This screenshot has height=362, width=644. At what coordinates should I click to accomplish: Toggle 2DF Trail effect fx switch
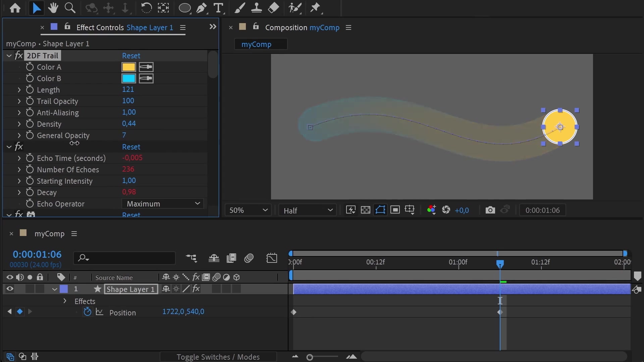(x=19, y=56)
